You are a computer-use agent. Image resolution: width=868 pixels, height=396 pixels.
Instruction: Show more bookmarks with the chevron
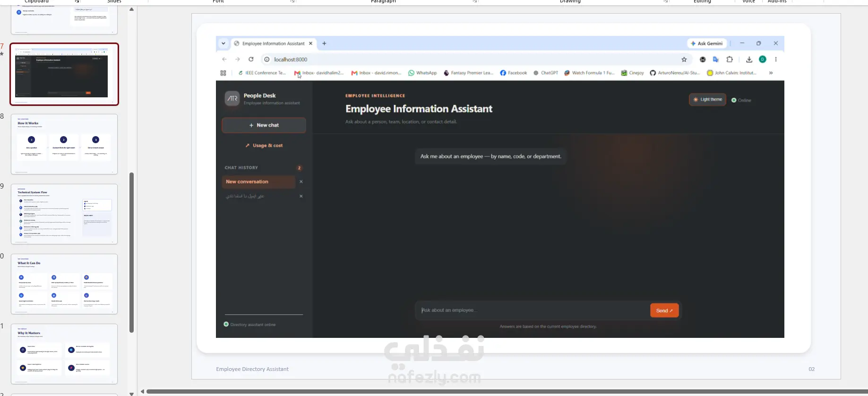771,73
